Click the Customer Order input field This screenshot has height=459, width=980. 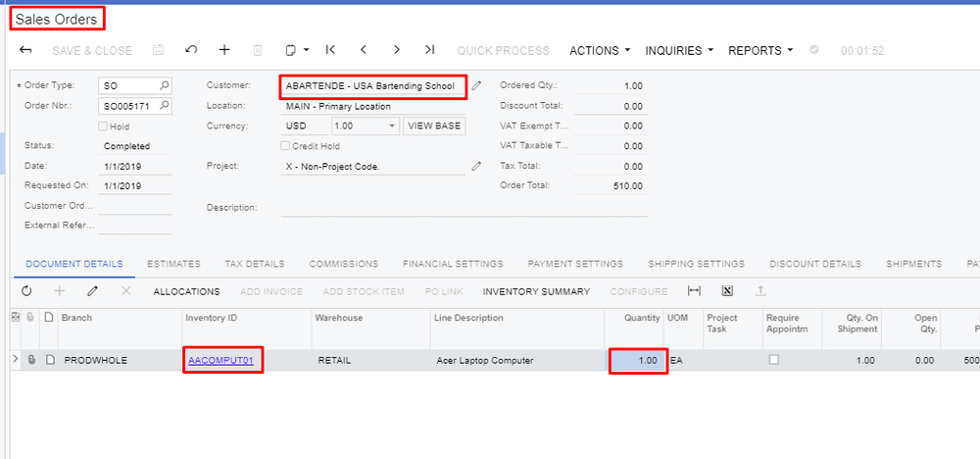134,206
